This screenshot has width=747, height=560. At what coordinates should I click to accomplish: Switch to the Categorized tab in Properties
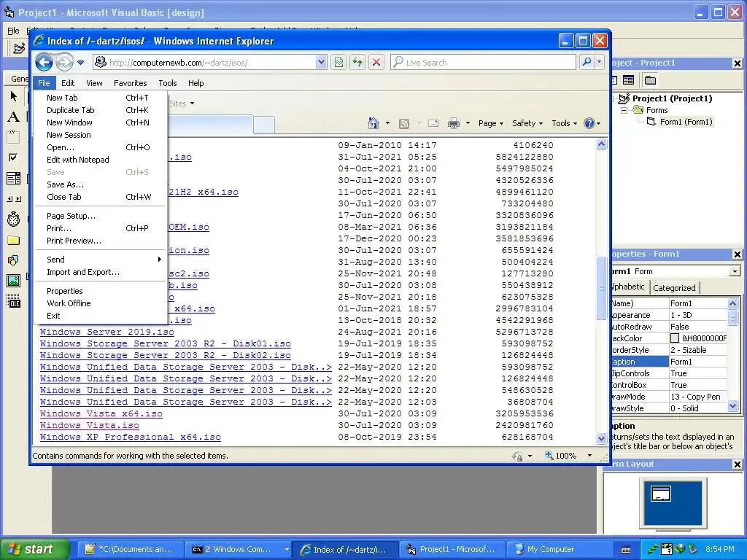(674, 287)
